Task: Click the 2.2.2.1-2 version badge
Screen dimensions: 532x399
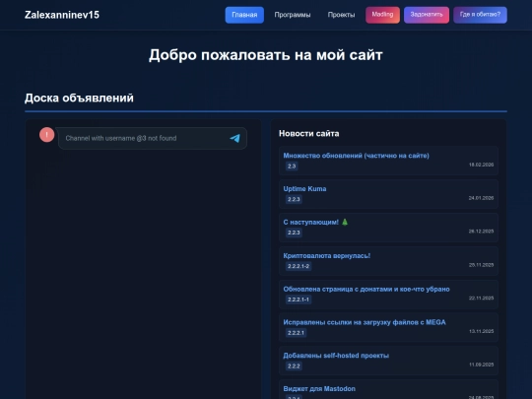Action: tap(299, 266)
